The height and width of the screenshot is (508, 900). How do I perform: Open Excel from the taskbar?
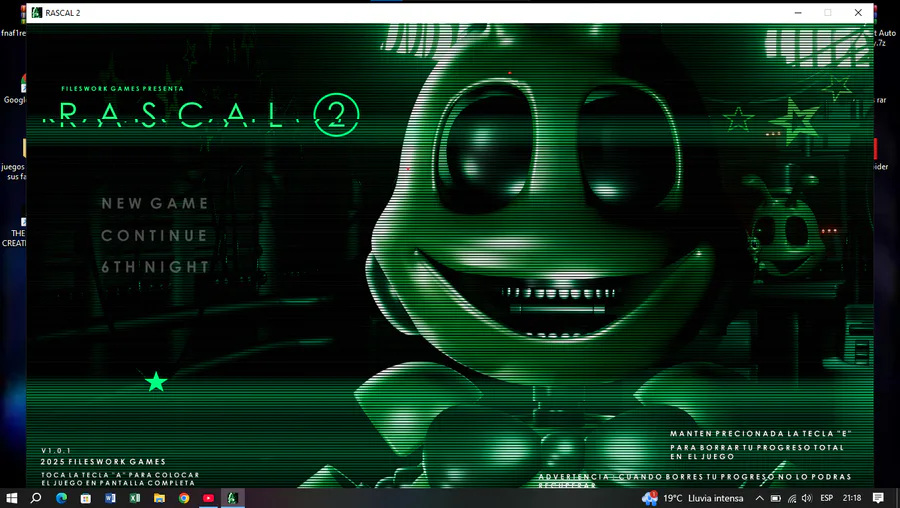tap(135, 498)
